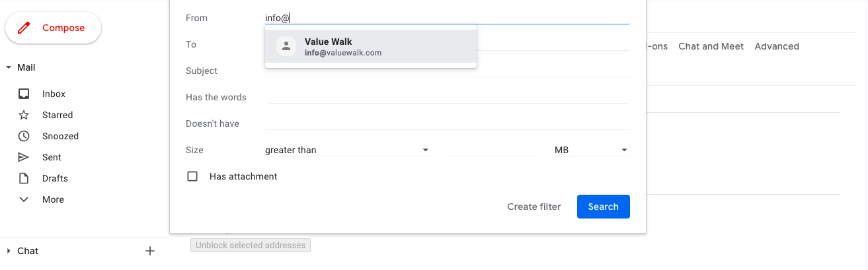Click the Unblock selected addresses button
The image size is (868, 270).
[251, 246]
